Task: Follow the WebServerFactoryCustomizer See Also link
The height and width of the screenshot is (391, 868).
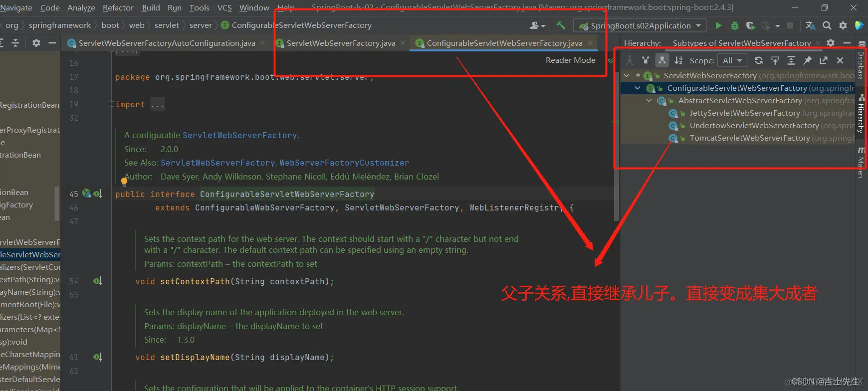Action: (344, 163)
